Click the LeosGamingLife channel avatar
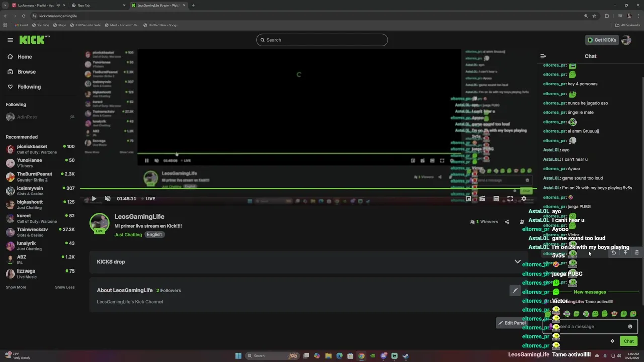 pos(99,224)
